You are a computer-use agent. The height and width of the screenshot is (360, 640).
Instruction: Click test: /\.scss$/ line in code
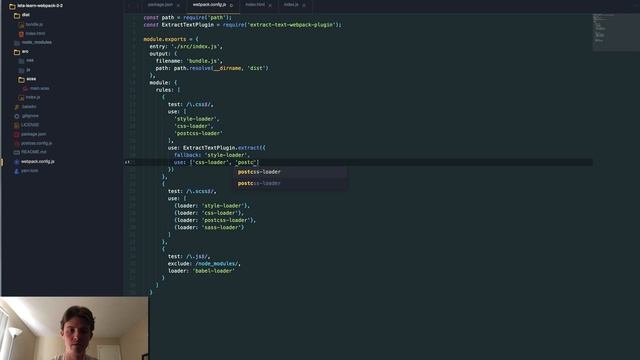click(x=192, y=191)
